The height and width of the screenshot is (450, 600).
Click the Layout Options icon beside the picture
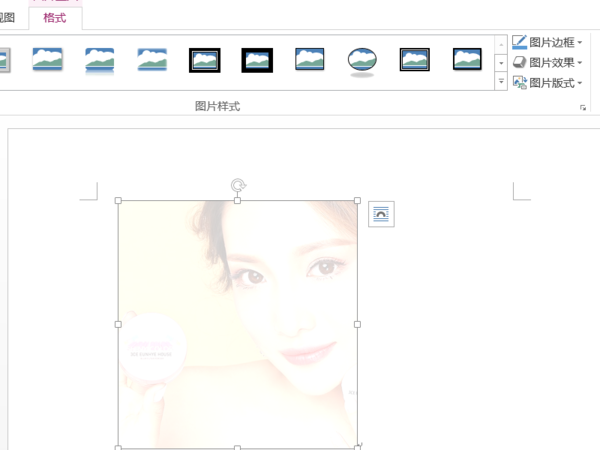click(381, 213)
